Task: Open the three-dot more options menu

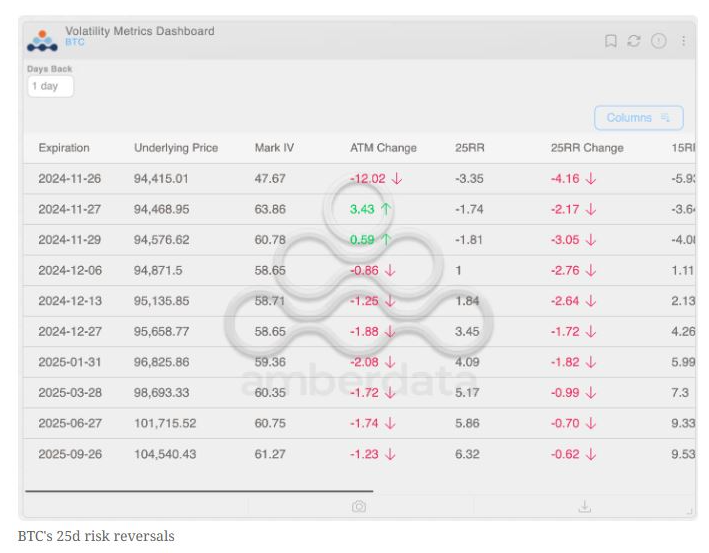Action: point(684,41)
